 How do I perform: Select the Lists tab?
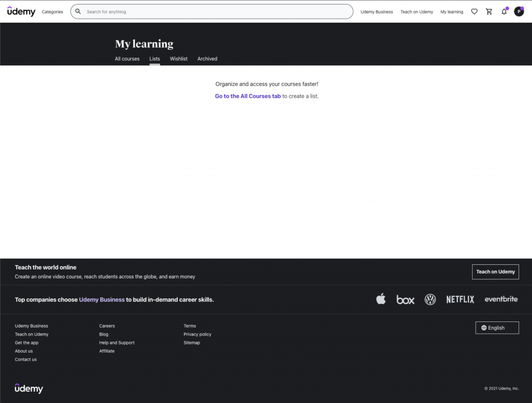tap(154, 59)
